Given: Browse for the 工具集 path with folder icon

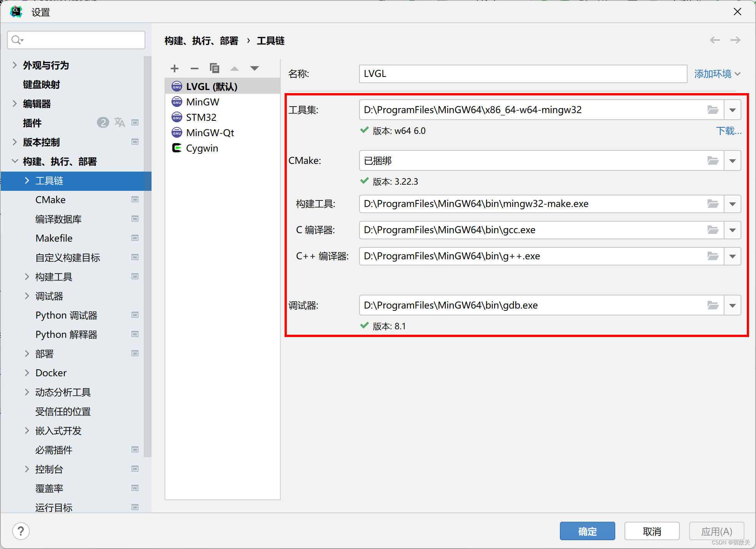Looking at the screenshot, I should 713,110.
